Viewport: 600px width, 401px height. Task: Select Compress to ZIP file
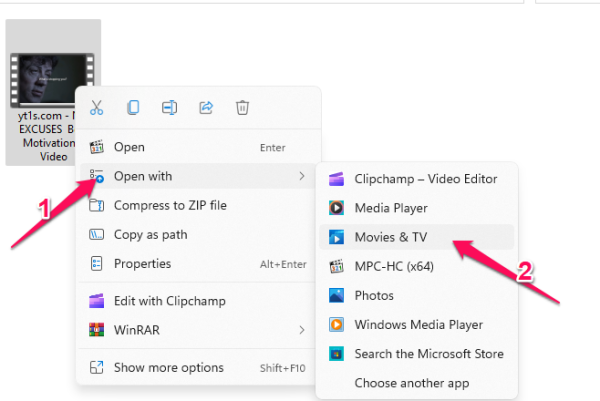pyautogui.click(x=170, y=206)
